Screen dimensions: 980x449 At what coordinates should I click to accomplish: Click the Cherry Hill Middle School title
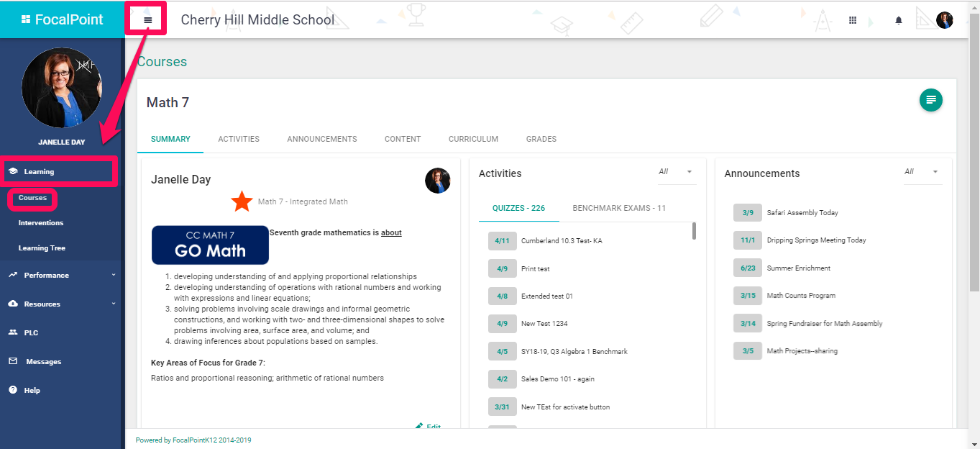[257, 19]
